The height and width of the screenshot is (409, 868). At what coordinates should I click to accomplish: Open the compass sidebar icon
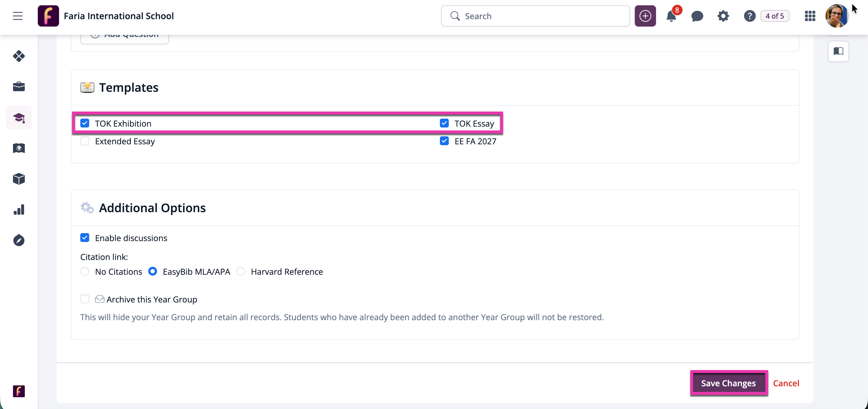tap(19, 240)
